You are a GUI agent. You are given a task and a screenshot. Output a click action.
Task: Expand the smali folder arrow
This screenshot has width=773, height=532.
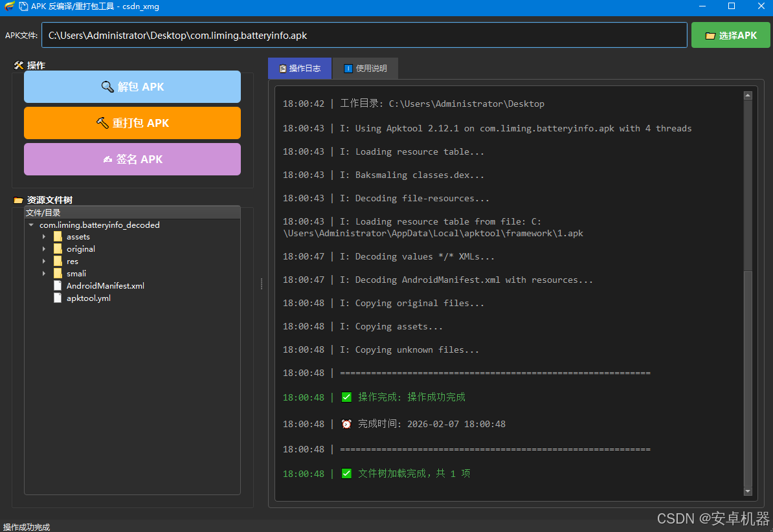click(44, 274)
